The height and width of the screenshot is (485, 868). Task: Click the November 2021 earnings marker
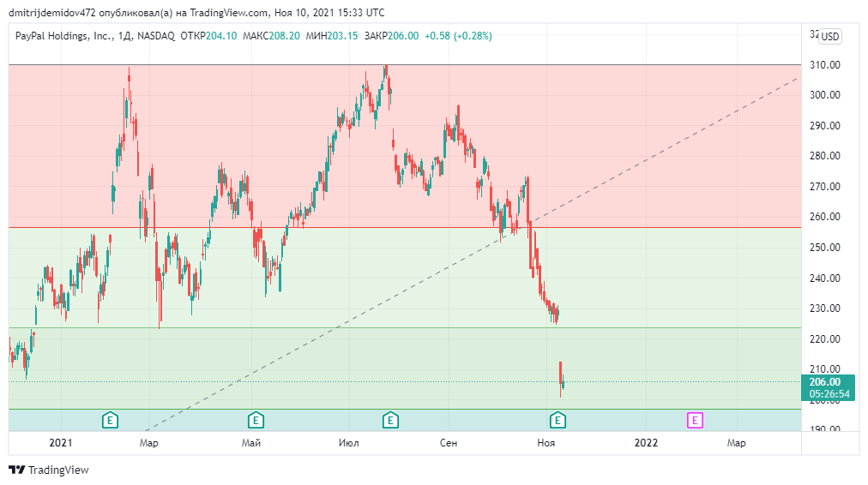[x=558, y=420]
